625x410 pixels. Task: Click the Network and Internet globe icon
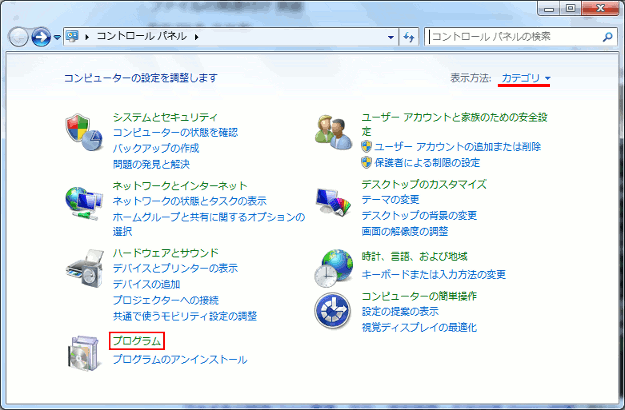tap(83, 201)
